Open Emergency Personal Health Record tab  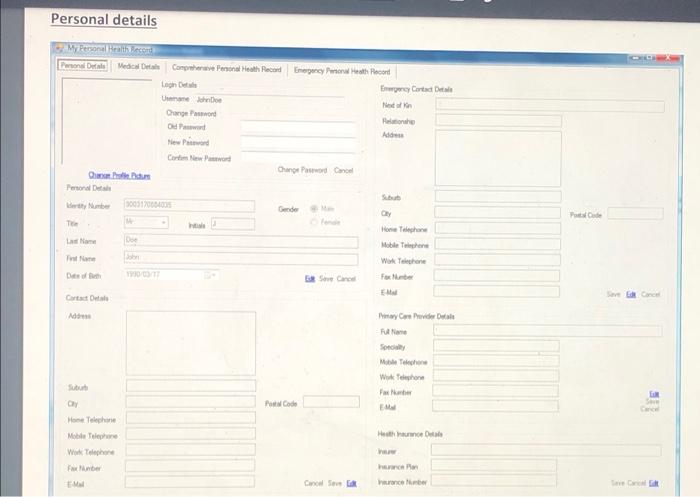coord(342,71)
